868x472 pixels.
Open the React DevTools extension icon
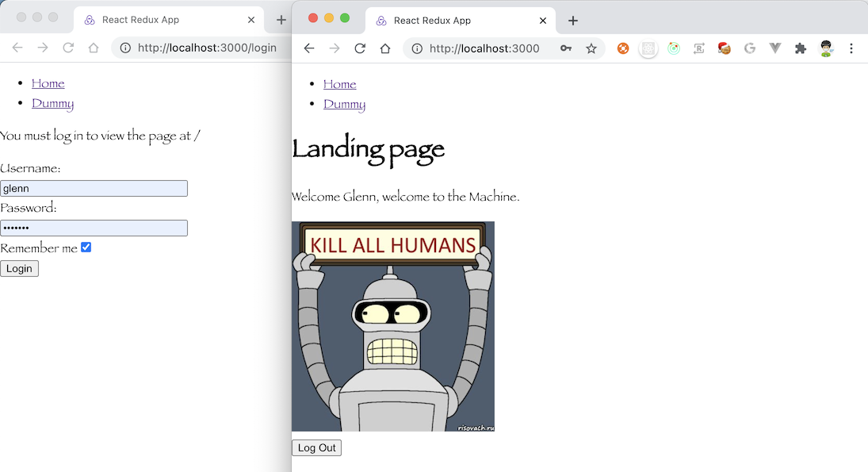pos(648,48)
